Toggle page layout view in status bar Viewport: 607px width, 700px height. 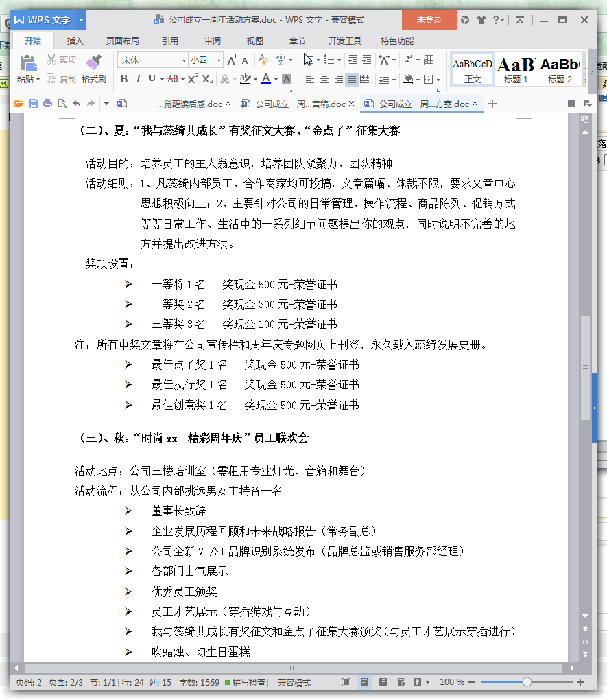point(365,682)
